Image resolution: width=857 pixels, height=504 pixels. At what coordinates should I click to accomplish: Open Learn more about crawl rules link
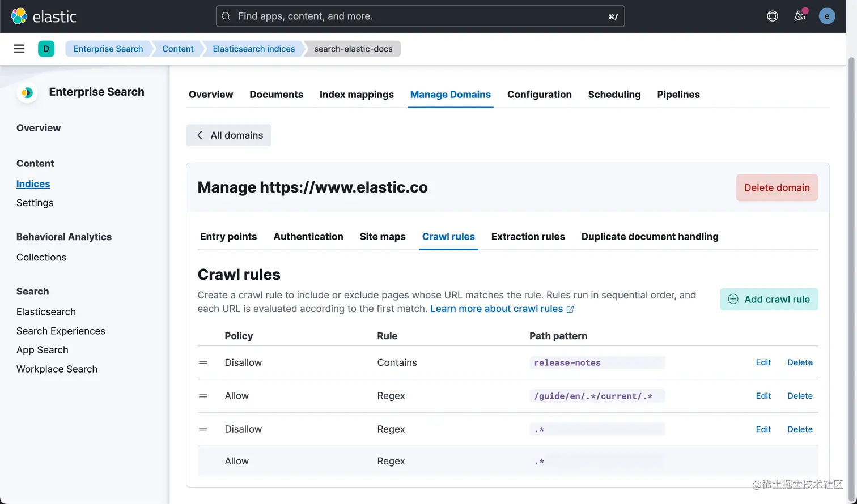click(x=497, y=309)
